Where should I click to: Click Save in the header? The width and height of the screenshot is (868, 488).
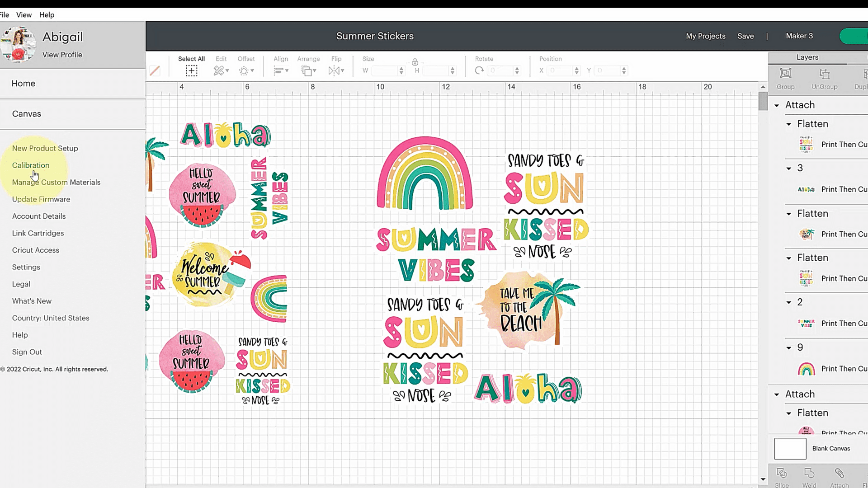(x=745, y=36)
